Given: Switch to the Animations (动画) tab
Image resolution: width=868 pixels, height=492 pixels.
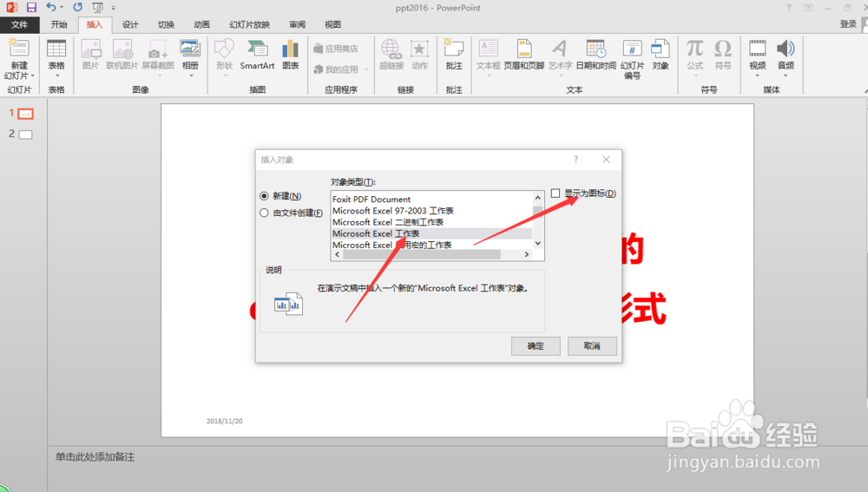Looking at the screenshot, I should point(201,24).
